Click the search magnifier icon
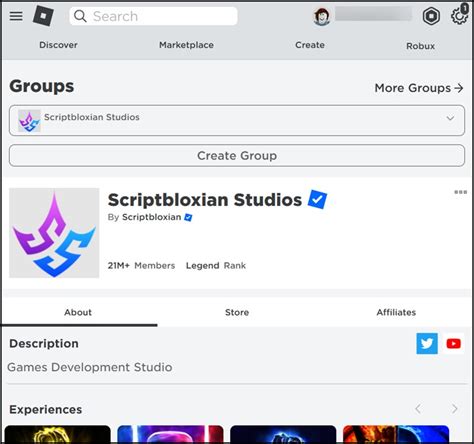The image size is (474, 444). 80,16
